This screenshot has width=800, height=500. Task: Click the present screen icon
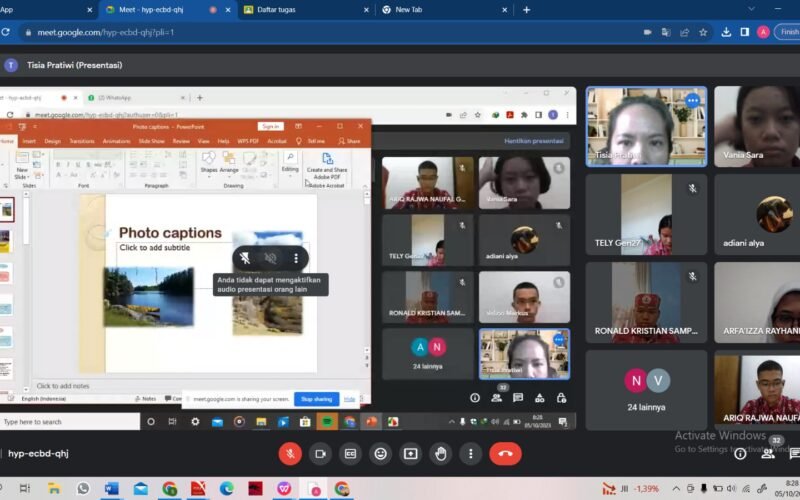click(x=410, y=453)
